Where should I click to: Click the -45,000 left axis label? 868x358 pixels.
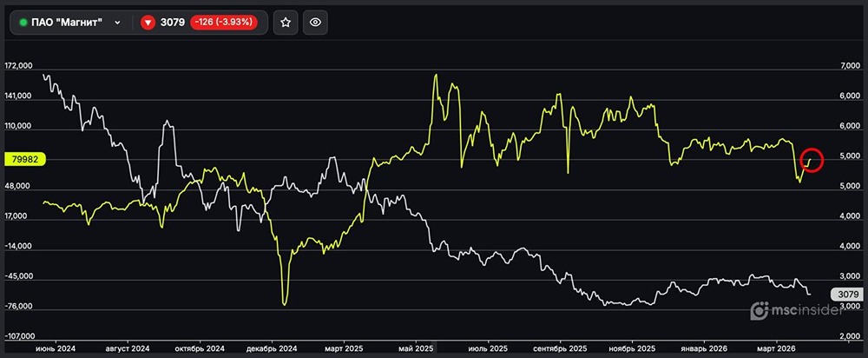17,276
